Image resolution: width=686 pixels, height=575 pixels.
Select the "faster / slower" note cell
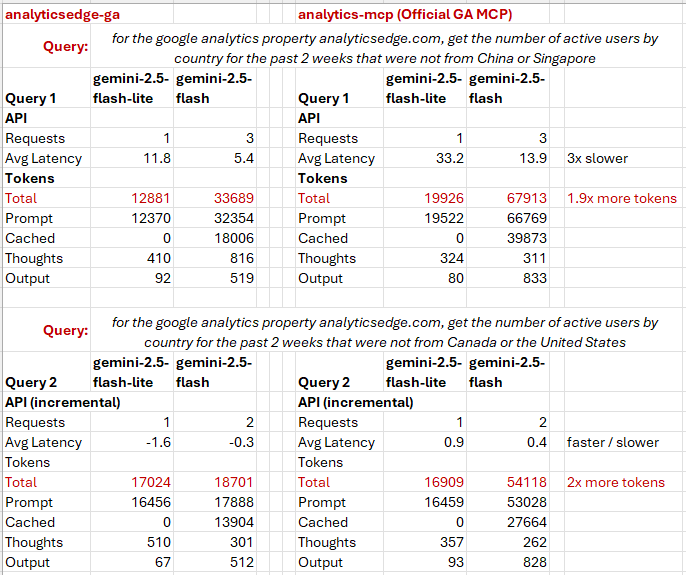point(612,442)
